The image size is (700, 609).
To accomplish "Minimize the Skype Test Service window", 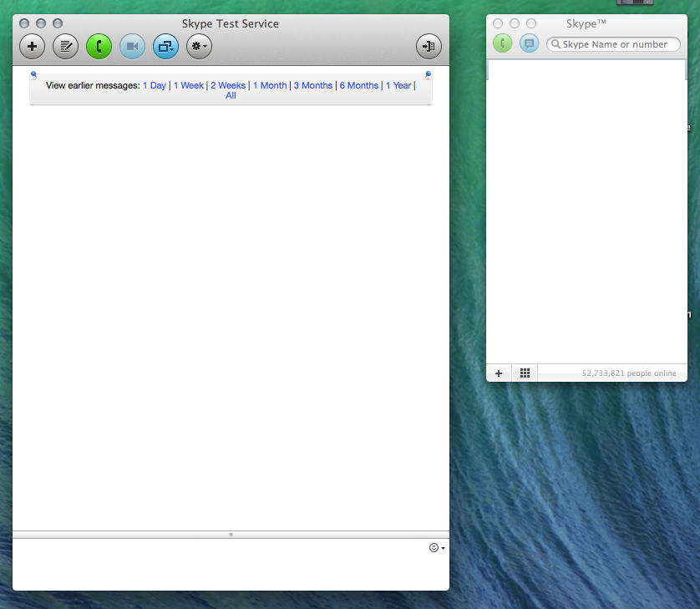I will (41, 23).
